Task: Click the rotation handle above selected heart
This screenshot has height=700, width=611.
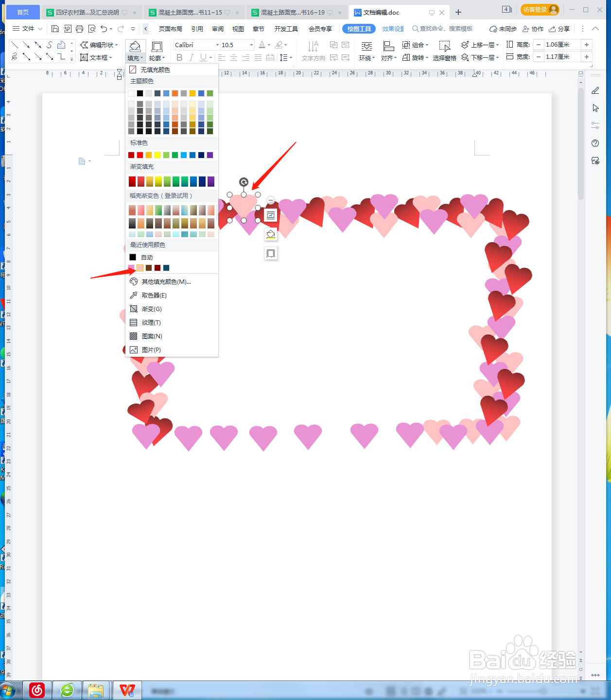Action: tap(244, 182)
